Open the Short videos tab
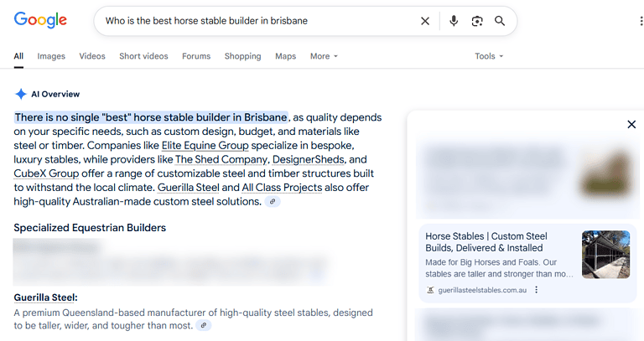The image size is (644, 341). [x=143, y=56]
